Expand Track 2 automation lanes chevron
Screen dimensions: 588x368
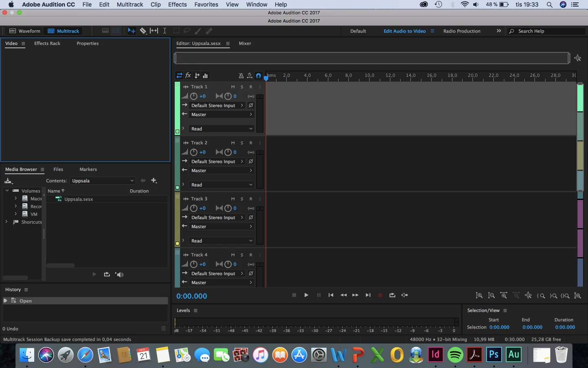click(x=183, y=184)
